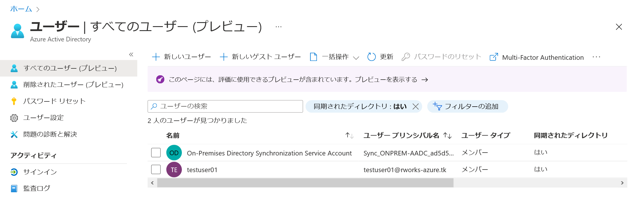Viewport: 644px width, 200px height.
Task: Add a guest with 新しいゲスト ユーザー
Action: pyautogui.click(x=260, y=57)
